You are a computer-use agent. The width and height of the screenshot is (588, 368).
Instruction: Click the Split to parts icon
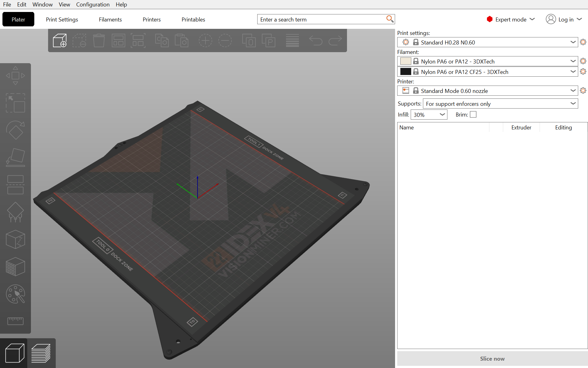269,40
